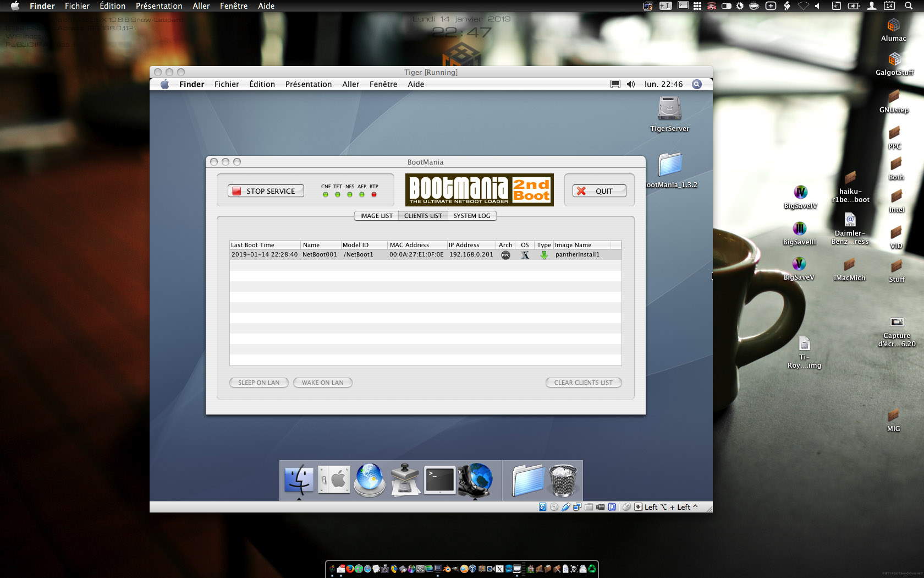Click the Wi-Fi icon in the host menu bar

coord(804,6)
